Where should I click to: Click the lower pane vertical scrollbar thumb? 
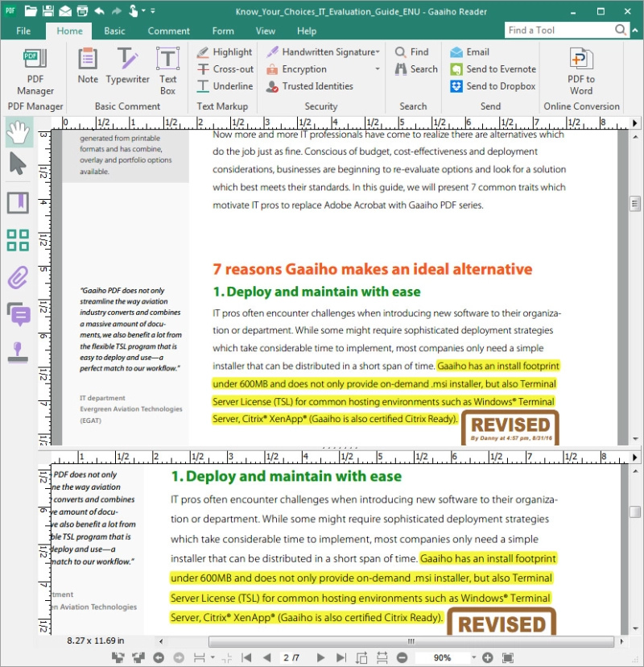coord(634,512)
